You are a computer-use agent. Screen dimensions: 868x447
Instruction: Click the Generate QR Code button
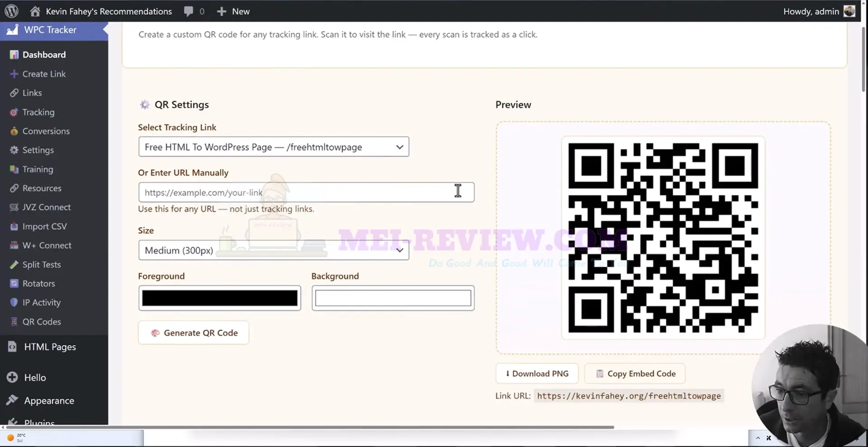194,333
